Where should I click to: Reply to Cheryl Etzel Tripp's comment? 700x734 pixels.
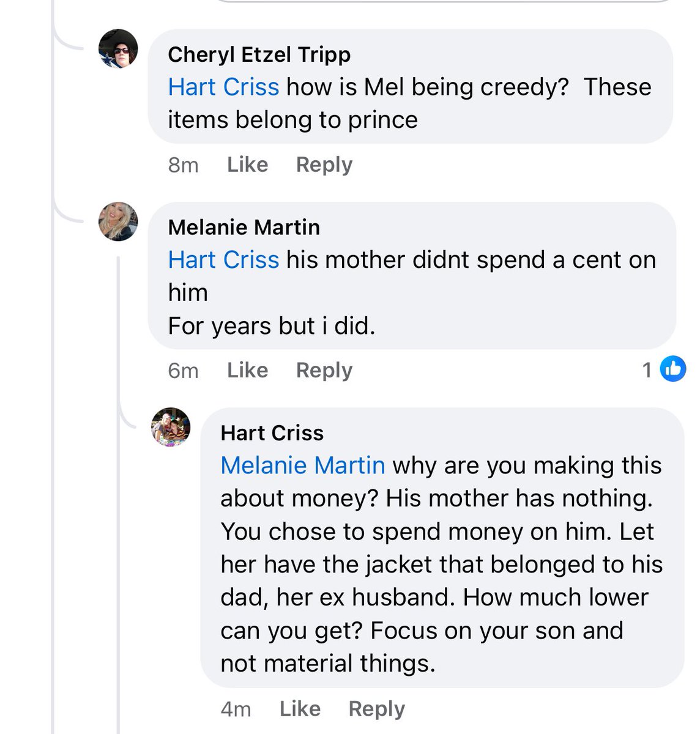point(324,165)
